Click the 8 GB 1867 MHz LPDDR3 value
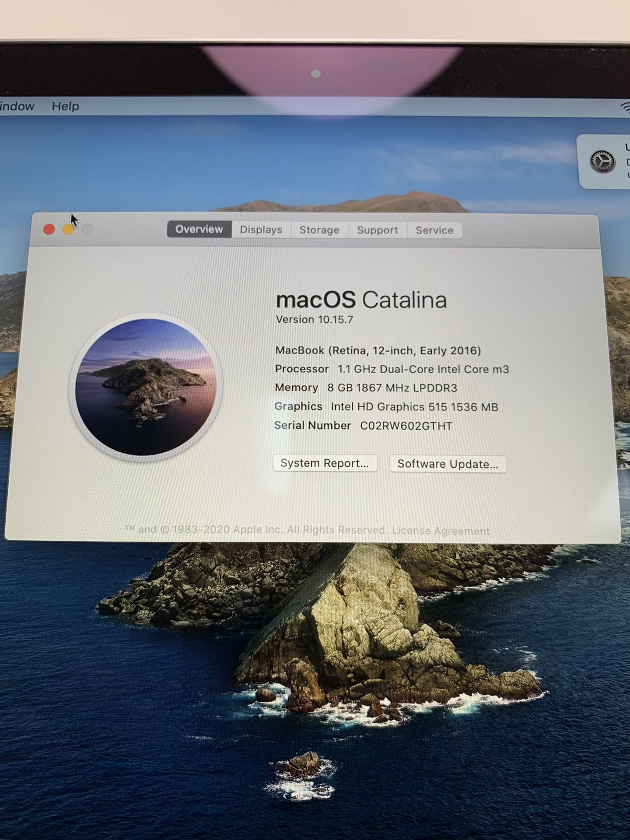The image size is (630, 840). tap(392, 388)
